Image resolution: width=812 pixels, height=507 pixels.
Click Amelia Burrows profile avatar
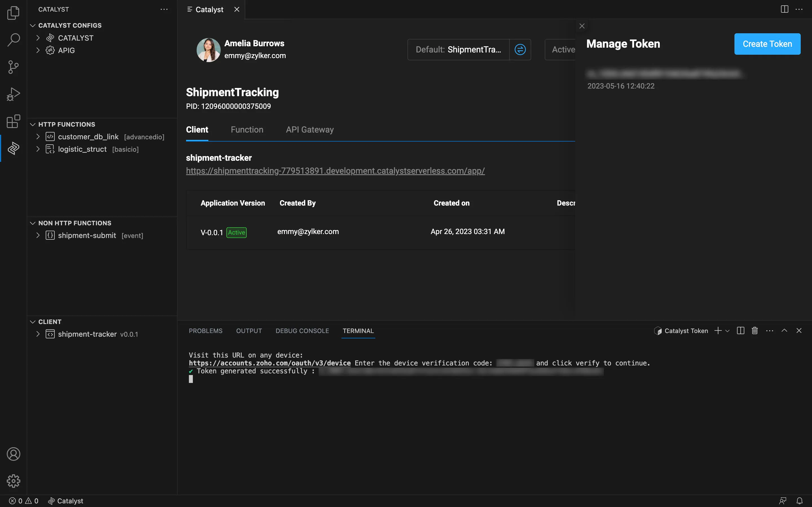point(208,50)
